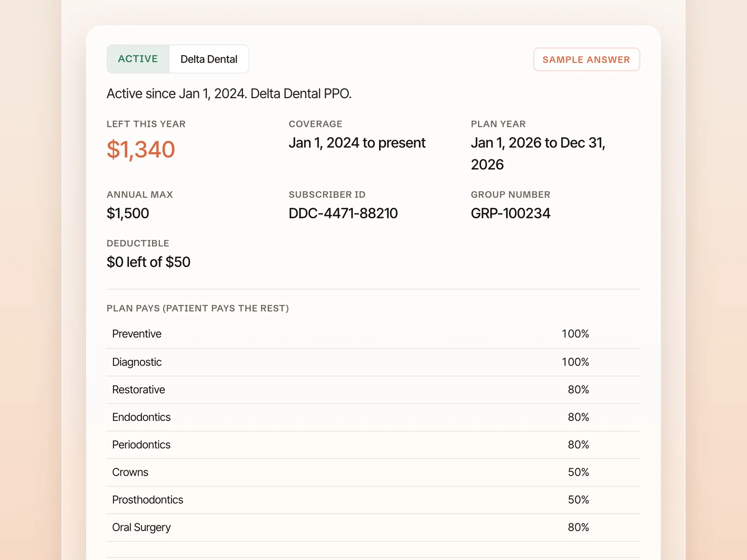The width and height of the screenshot is (747, 560).
Task: Click the SUBSCRIBER ID label
Action: [327, 195]
